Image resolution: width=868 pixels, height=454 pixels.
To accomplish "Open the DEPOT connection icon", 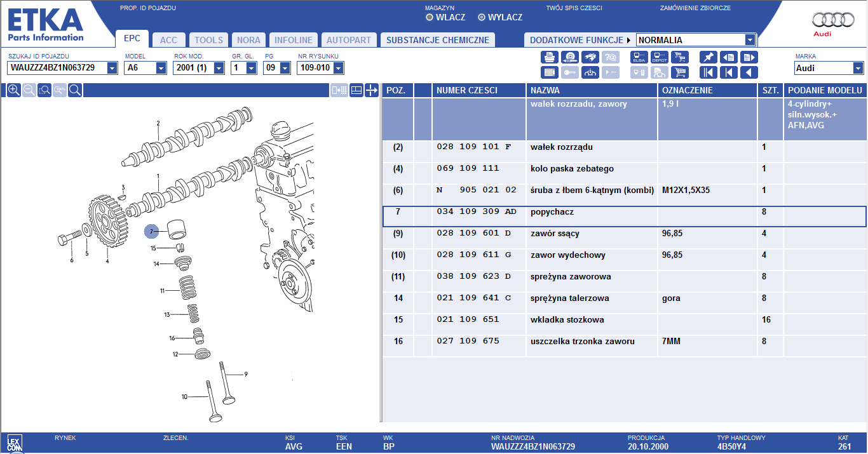I will 660,57.
